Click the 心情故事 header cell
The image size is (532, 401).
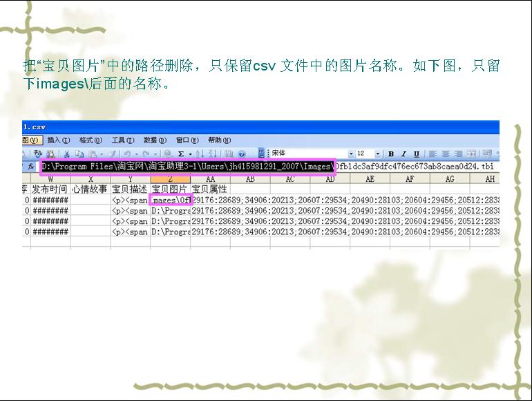point(91,189)
